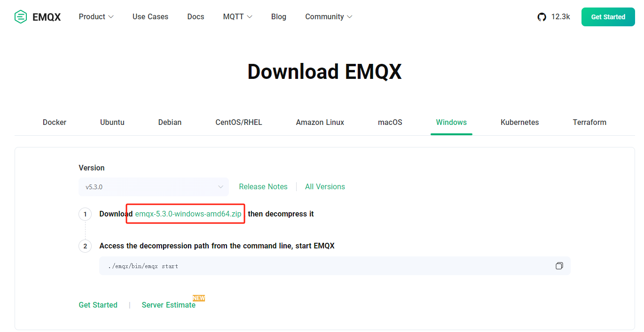
Task: Open the Release Notes link
Action: [263, 186]
